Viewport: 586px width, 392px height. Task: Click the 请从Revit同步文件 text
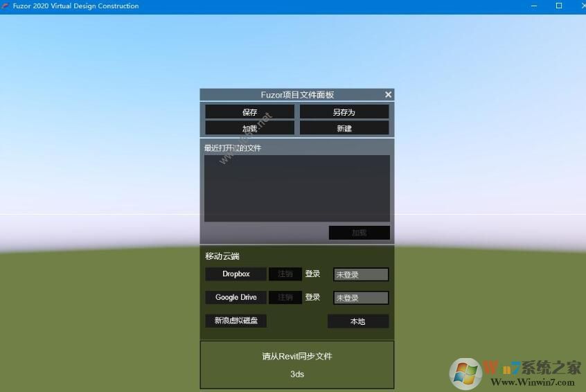point(297,356)
